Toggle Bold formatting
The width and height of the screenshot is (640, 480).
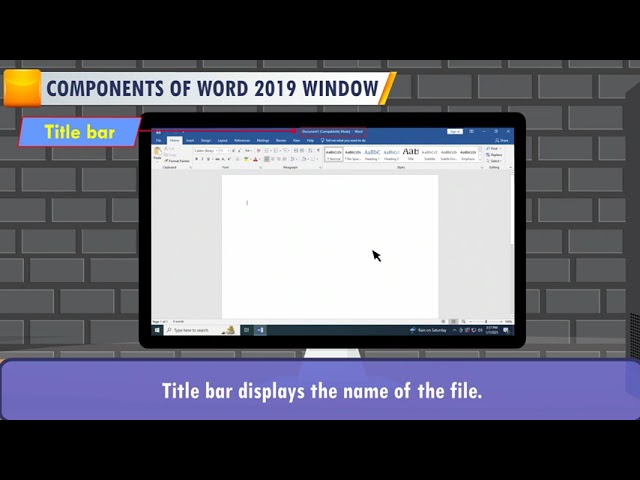click(196, 159)
